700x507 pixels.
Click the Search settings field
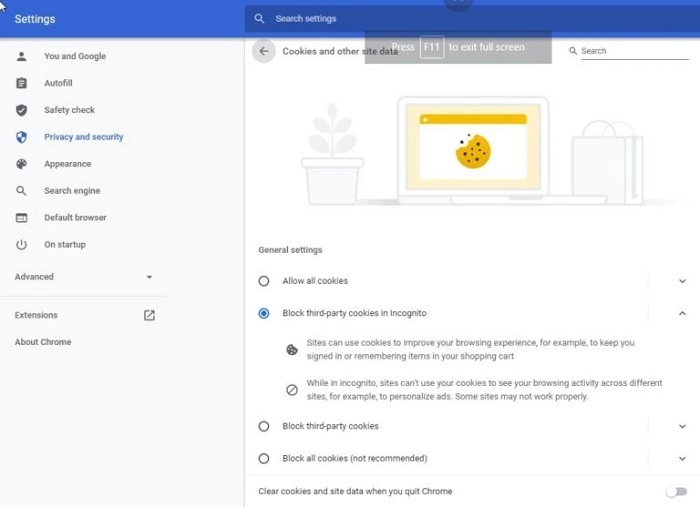(x=450, y=18)
